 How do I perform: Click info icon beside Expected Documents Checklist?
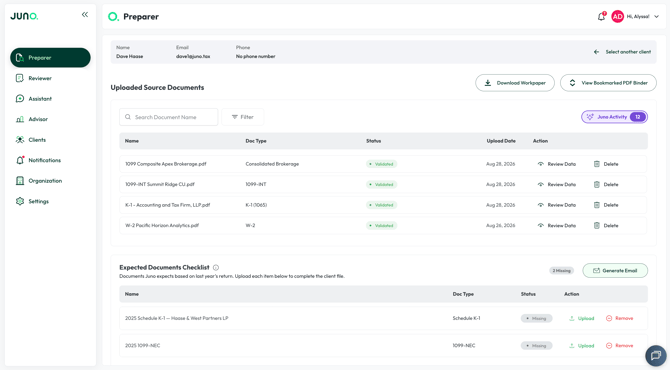[x=216, y=268]
